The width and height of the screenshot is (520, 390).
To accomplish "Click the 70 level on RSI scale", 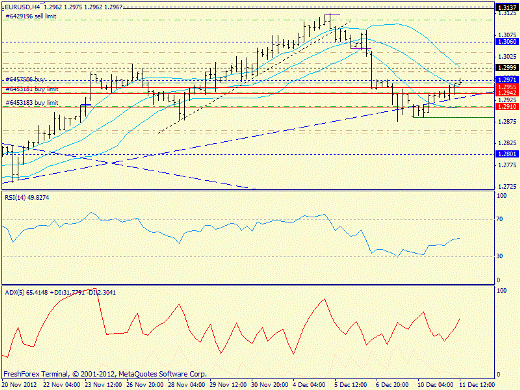I will point(500,219).
